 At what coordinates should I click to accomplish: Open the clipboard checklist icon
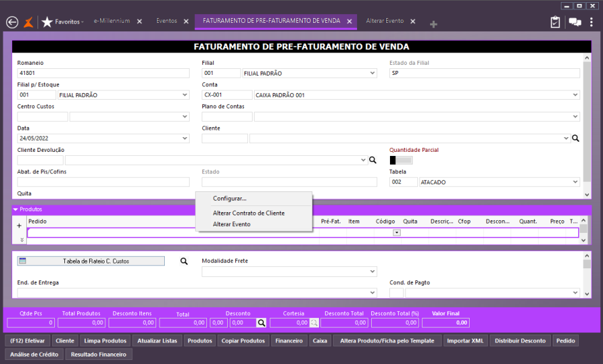point(555,22)
